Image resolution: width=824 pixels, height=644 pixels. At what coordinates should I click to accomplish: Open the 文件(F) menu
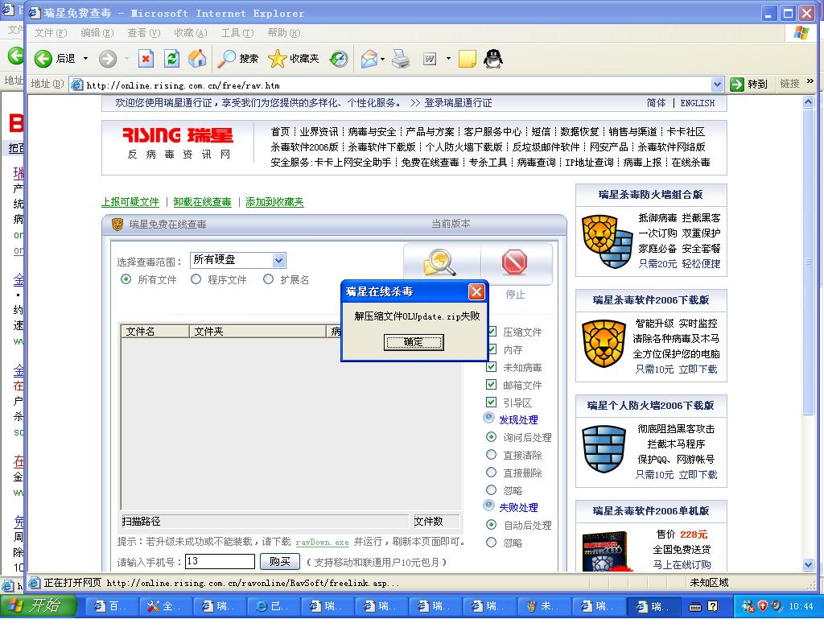click(51, 33)
